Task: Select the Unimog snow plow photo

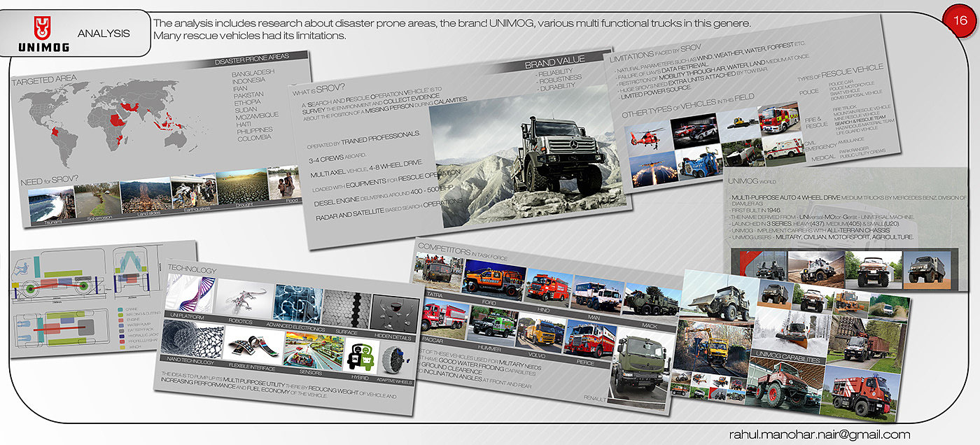Action: coord(791,330)
